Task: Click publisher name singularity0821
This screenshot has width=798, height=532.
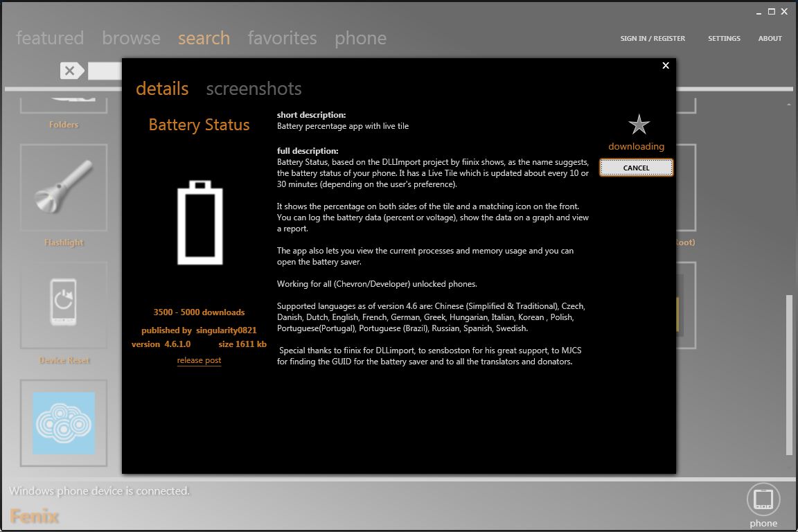Action: [x=226, y=330]
